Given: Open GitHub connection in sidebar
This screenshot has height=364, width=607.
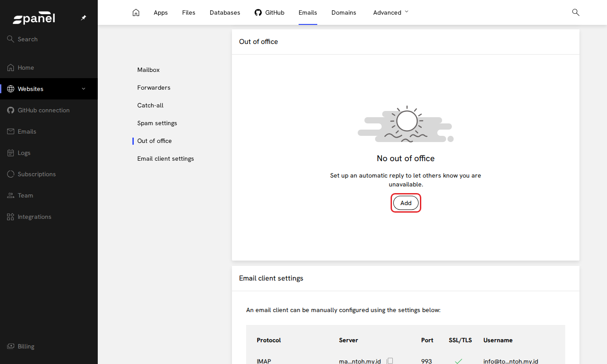Looking at the screenshot, I should tap(44, 110).
